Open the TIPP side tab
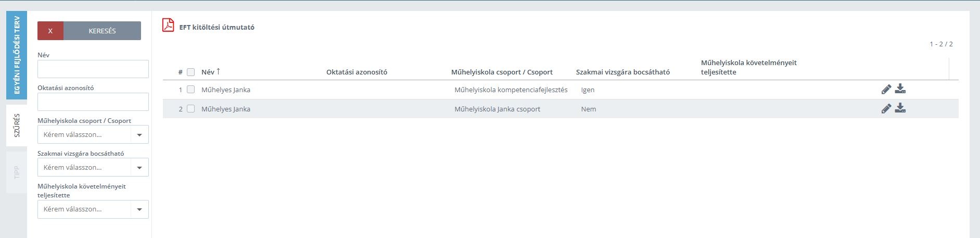The image size is (980, 238). tap(17, 172)
